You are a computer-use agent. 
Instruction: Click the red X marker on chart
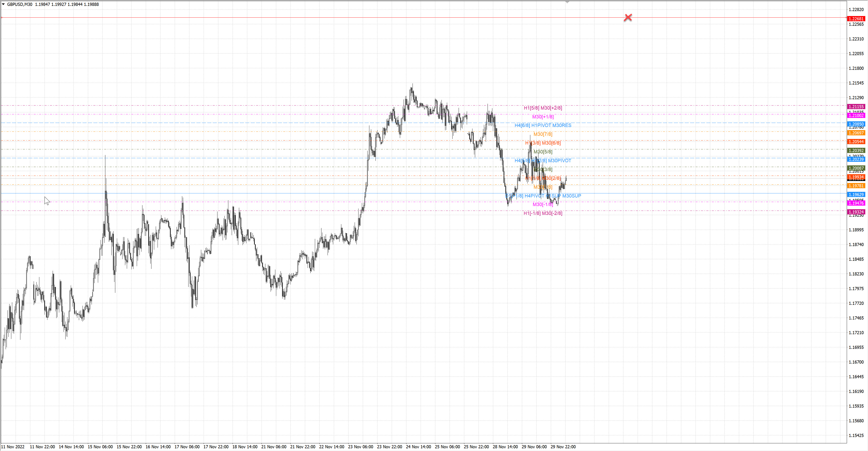point(628,18)
